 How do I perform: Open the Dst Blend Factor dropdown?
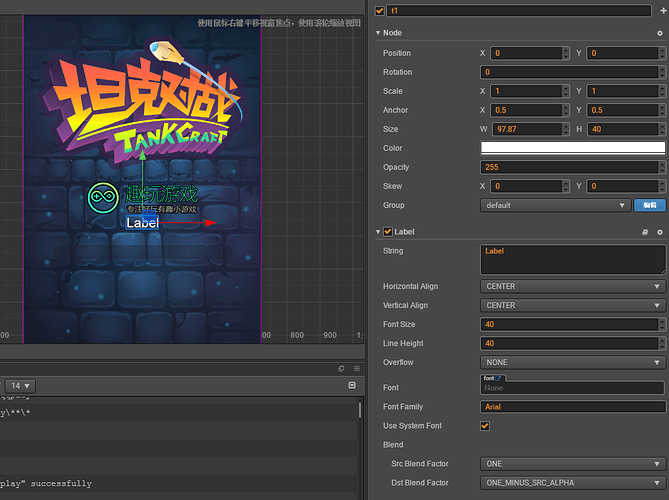click(x=573, y=483)
